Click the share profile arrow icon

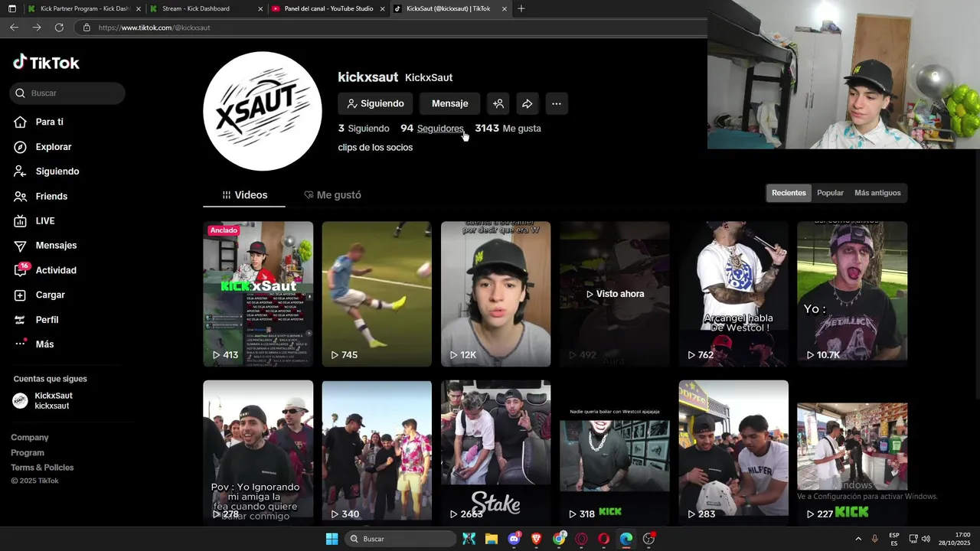click(528, 103)
